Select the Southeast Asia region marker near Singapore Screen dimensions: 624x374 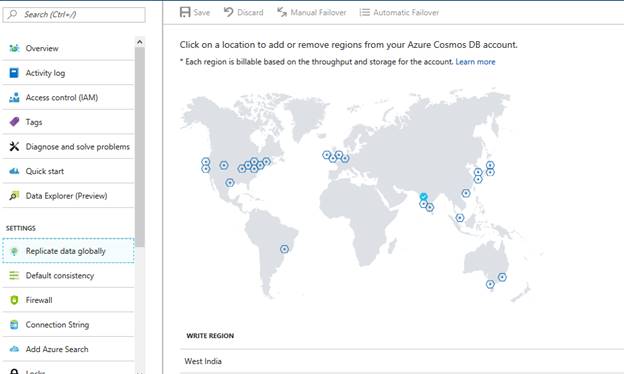click(460, 218)
